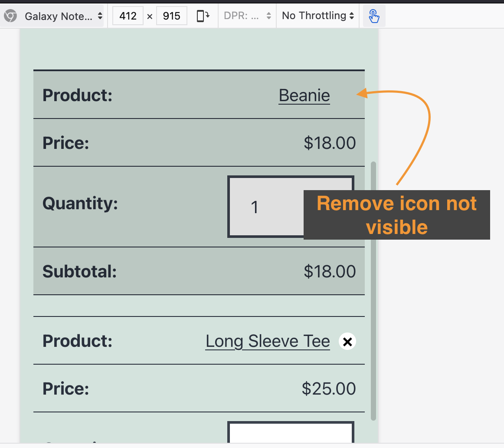Image resolution: width=504 pixels, height=448 pixels.
Task: Open the DPR dropdown
Action: point(246,15)
